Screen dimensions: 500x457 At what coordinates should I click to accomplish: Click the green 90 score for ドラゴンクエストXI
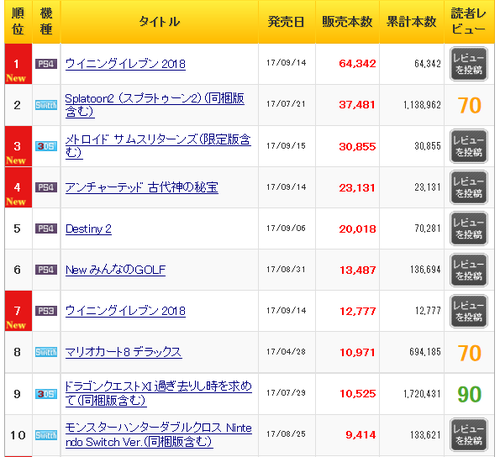pyautogui.click(x=469, y=394)
